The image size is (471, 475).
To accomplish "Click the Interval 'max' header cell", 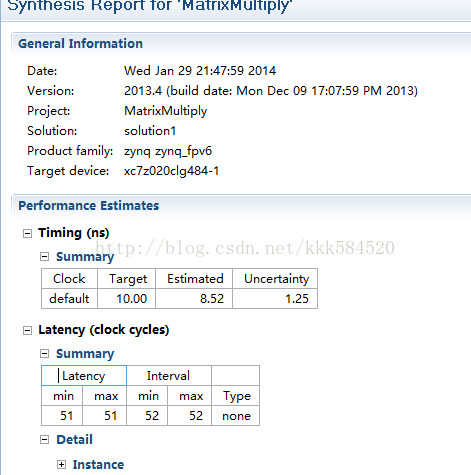I will point(190,396).
